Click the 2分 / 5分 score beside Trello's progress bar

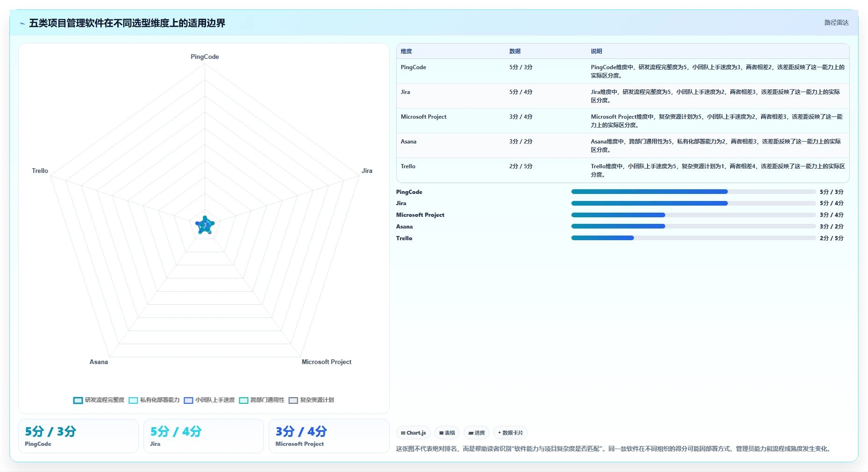(x=832, y=238)
